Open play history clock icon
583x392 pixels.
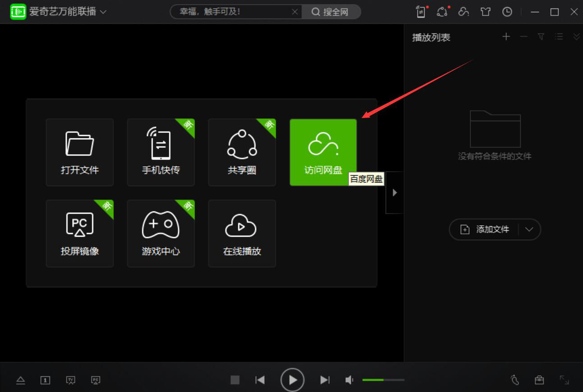[x=507, y=12]
